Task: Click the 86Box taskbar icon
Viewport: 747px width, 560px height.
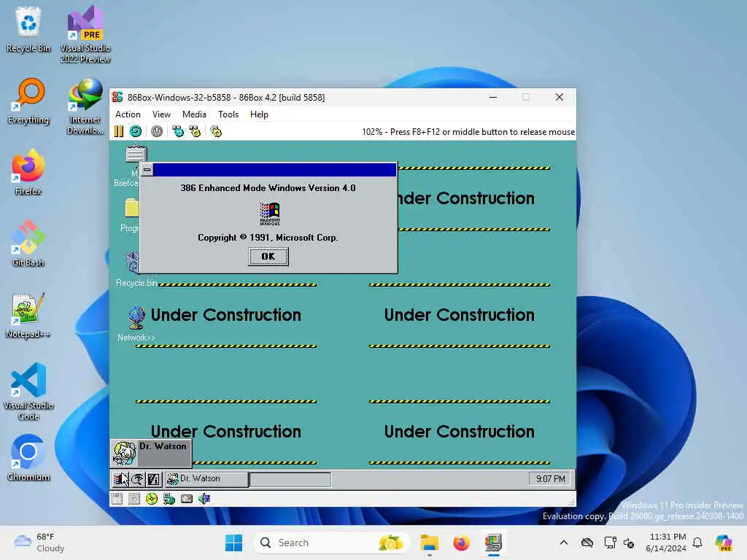Action: (x=493, y=542)
